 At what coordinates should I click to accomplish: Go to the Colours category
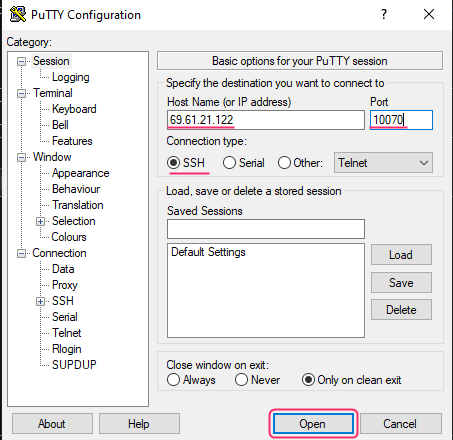(x=69, y=237)
